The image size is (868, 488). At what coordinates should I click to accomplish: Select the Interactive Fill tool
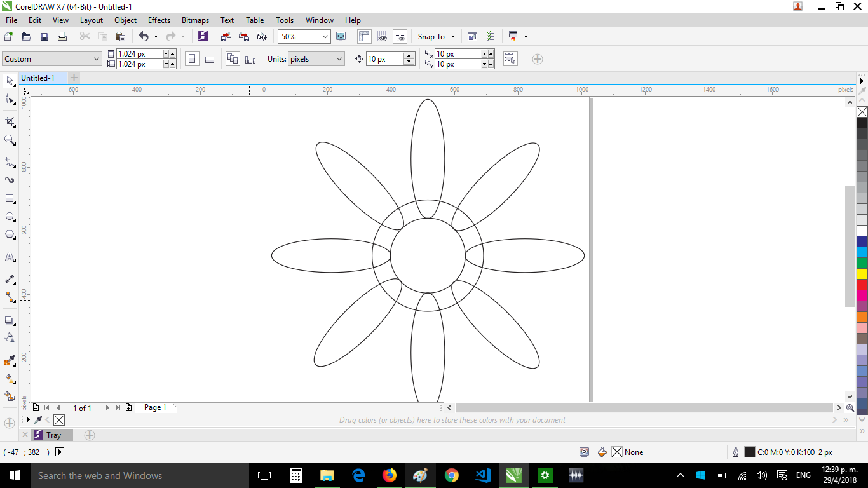point(10,378)
